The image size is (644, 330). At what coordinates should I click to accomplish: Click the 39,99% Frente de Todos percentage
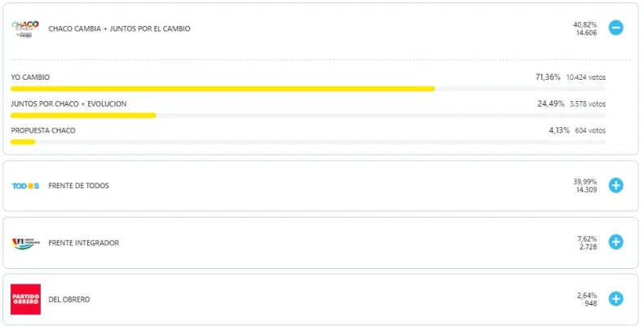coord(585,181)
